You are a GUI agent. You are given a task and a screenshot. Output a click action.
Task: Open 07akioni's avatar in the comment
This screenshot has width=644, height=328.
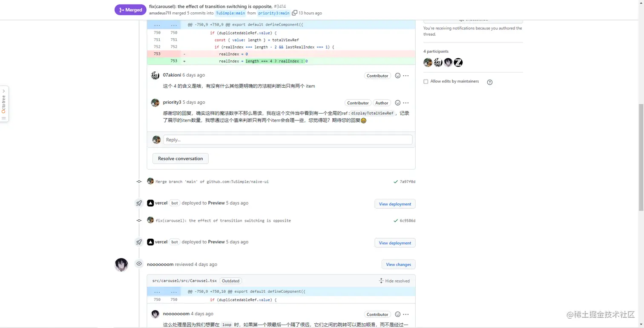coord(155,75)
